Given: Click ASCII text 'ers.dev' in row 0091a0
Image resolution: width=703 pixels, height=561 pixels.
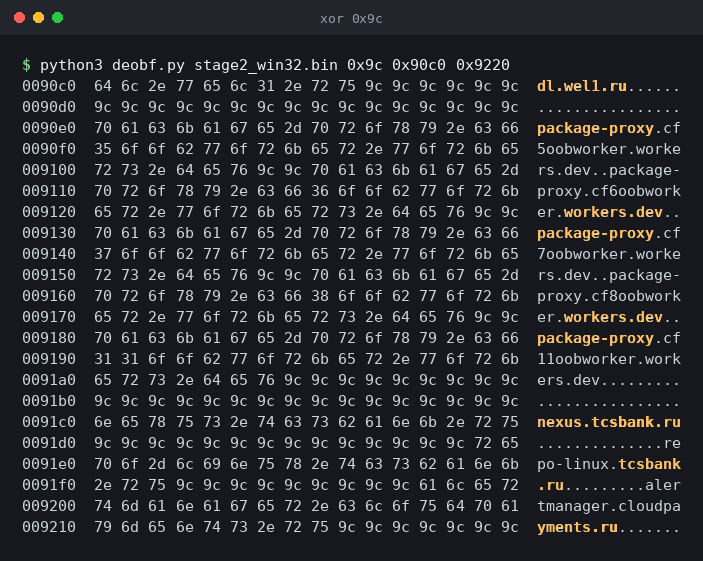Looking at the screenshot, I should pos(568,380).
